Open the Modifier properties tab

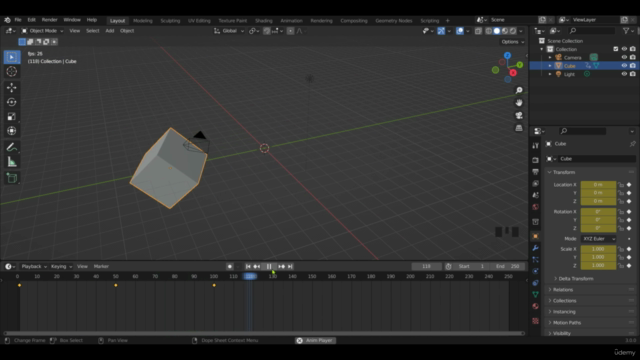(536, 248)
